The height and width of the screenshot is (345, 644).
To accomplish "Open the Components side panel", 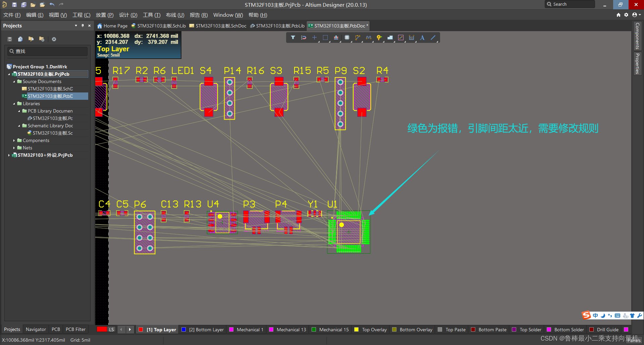I will [637, 36].
